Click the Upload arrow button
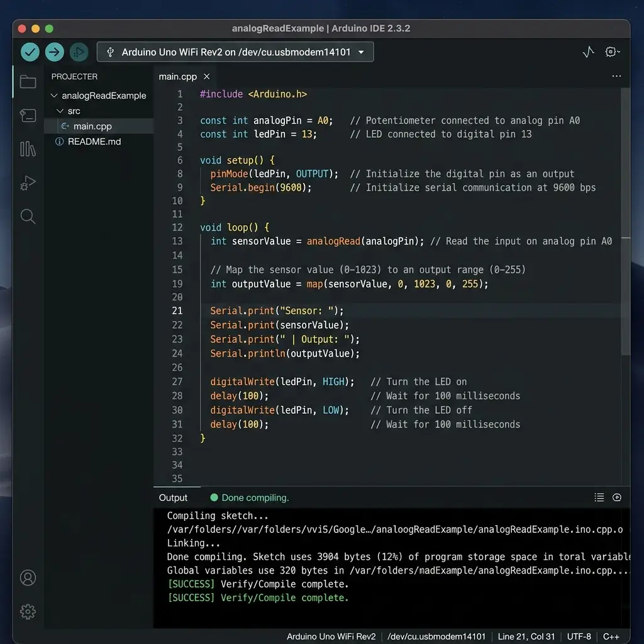Screen dimensions: 644x644 pyautogui.click(x=54, y=52)
